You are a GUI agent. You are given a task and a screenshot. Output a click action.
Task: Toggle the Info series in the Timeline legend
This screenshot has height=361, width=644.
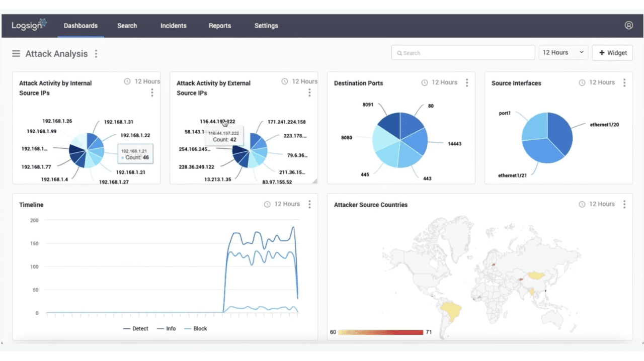click(x=167, y=328)
